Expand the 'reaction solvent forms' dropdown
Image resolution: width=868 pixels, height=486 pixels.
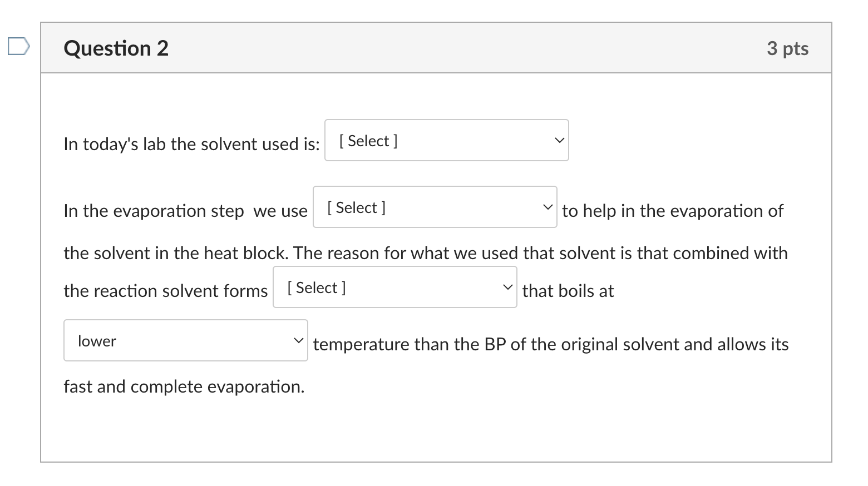point(394,287)
